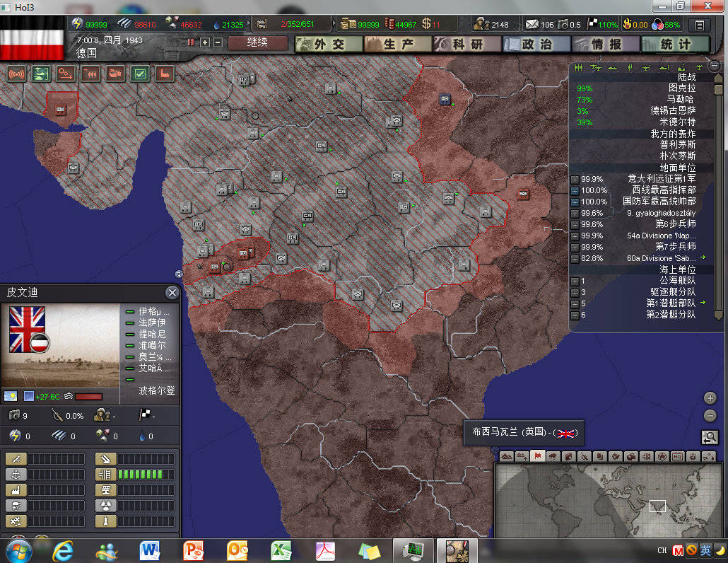
Task: Toggle the last plane filter in outliner
Action: [699, 68]
